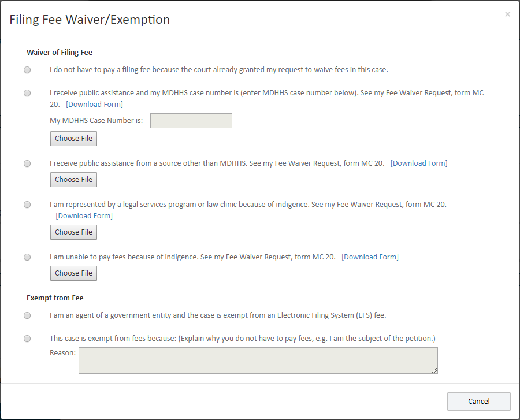Select assistance from source other than MDHHS
The image size is (520, 420).
27,163
